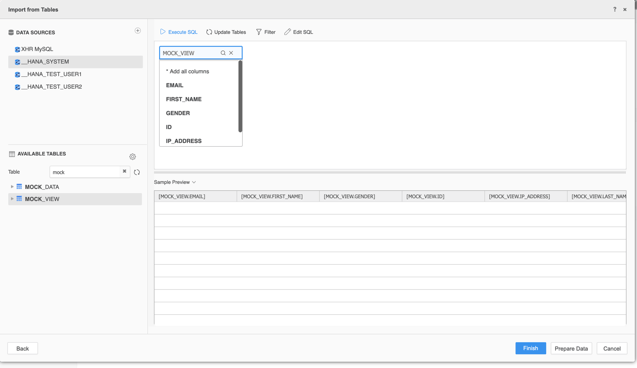
Task: Add a new data source with plus icon
Action: 138,31
